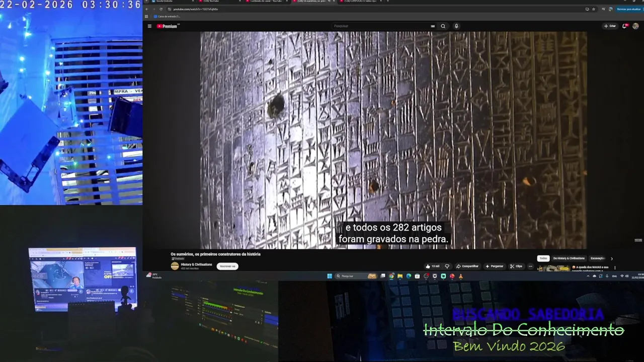The image size is (644, 362).
Task: Click the tray volume speaker icon
Action: (x=627, y=276)
